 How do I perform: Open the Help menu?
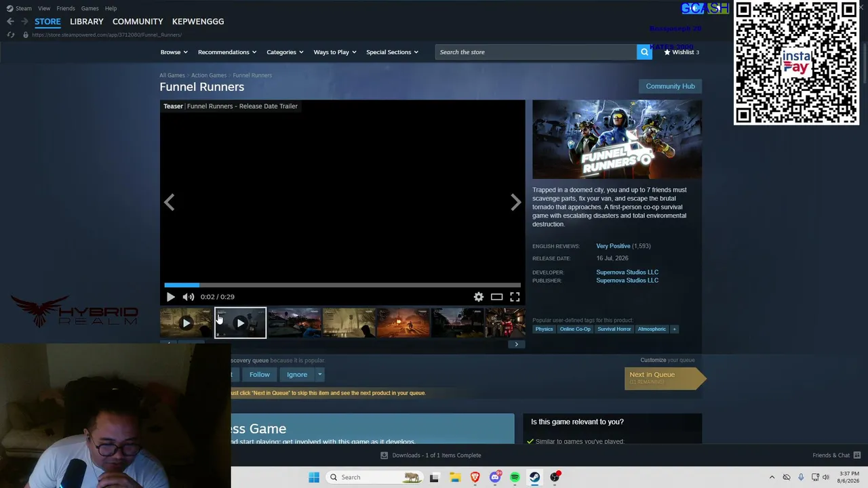point(111,8)
